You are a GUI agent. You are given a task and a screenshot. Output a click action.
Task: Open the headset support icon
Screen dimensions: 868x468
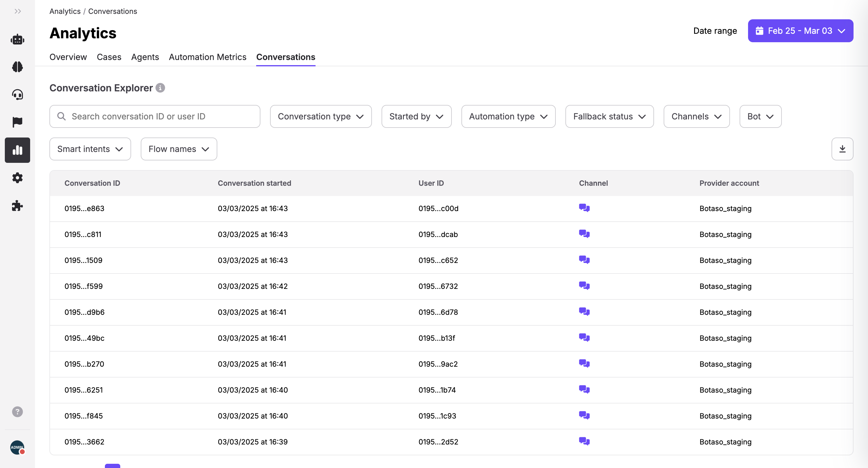pyautogui.click(x=17, y=94)
